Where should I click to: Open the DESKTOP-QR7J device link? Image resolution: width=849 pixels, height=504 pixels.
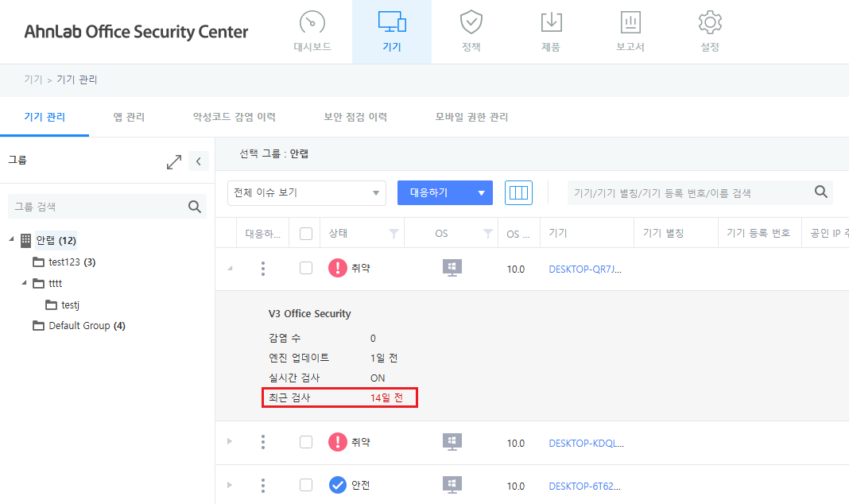click(x=585, y=269)
